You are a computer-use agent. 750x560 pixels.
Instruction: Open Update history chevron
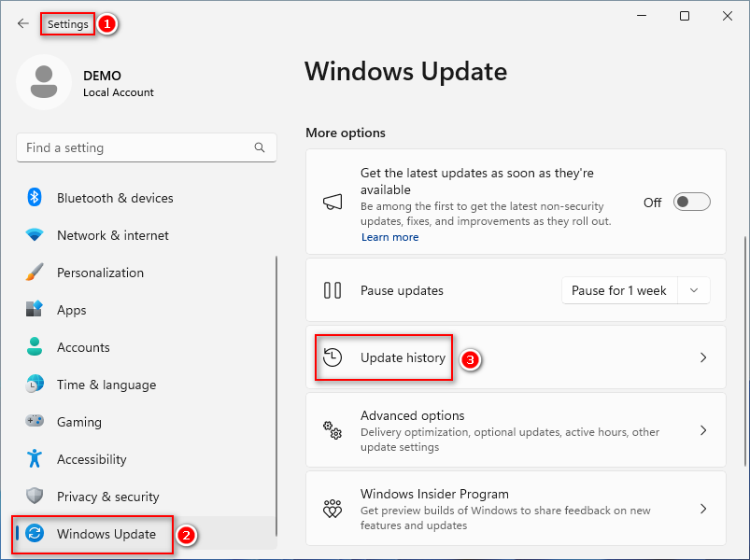pyautogui.click(x=703, y=357)
